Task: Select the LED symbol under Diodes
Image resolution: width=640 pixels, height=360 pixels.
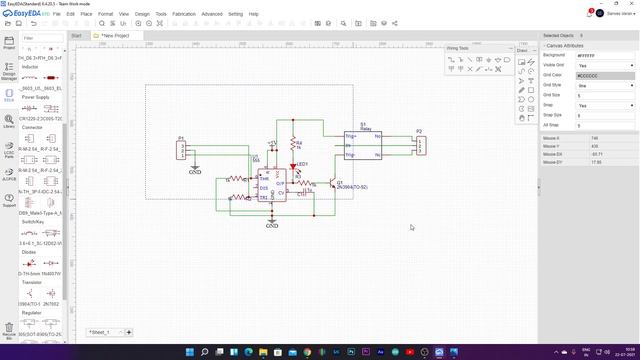Action: (29, 263)
